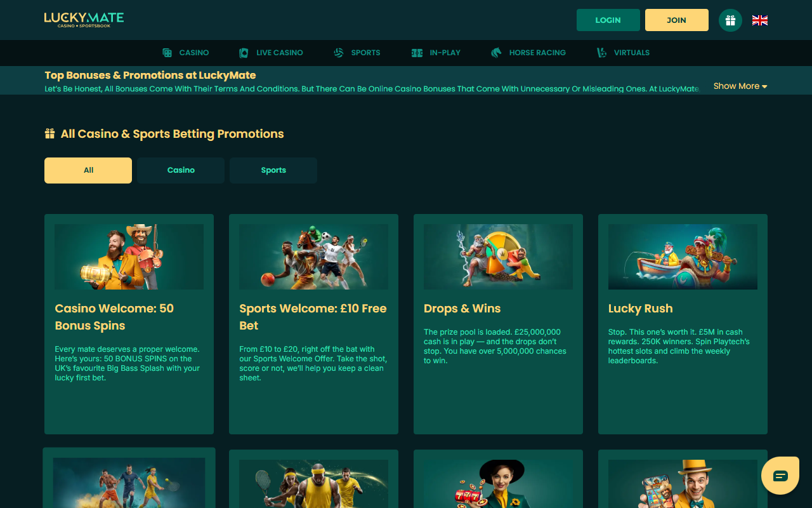This screenshot has width=812, height=508.
Task: Open the live chat bubble widget
Action: pos(780,475)
